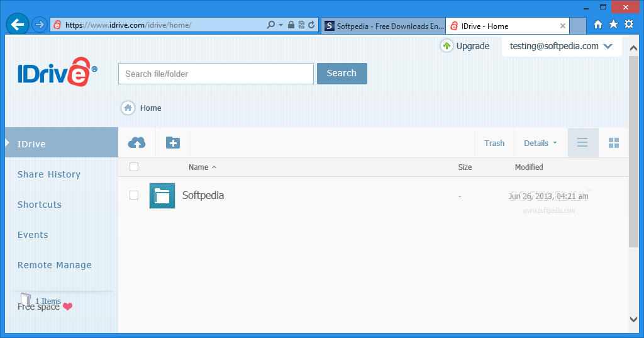Click the page scrollbar down arrow
Screen dimensions: 644x338
633,318
